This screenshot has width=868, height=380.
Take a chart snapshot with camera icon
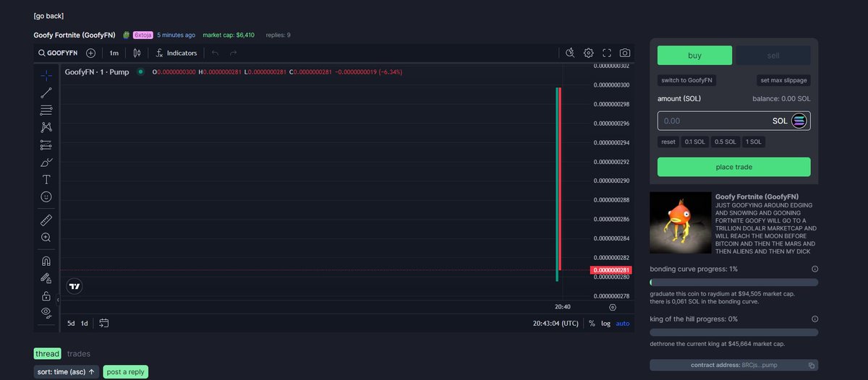point(625,53)
